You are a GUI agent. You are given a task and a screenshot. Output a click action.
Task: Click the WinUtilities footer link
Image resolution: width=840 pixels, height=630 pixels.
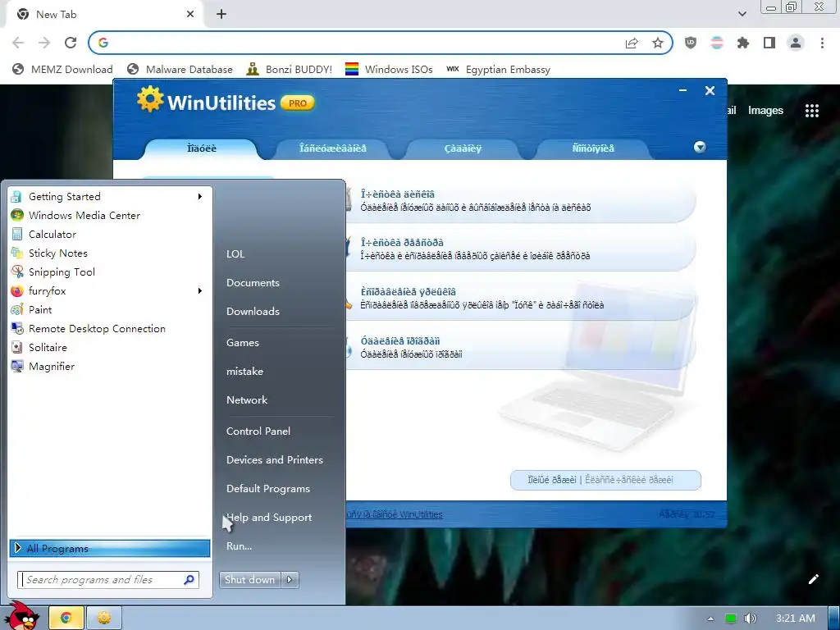point(395,515)
